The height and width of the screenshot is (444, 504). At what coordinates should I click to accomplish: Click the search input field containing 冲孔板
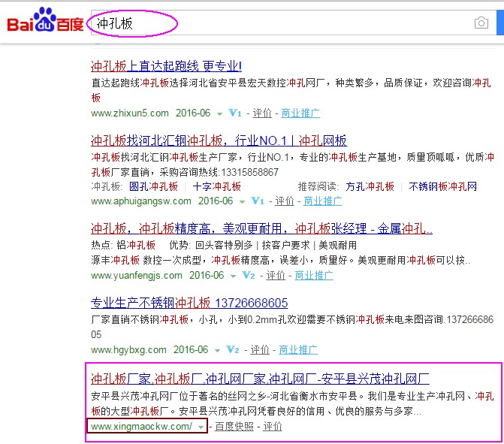(x=293, y=23)
